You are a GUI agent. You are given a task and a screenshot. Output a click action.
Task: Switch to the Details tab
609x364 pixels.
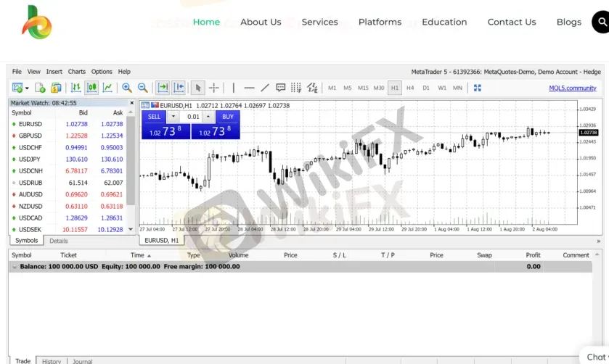pos(59,241)
